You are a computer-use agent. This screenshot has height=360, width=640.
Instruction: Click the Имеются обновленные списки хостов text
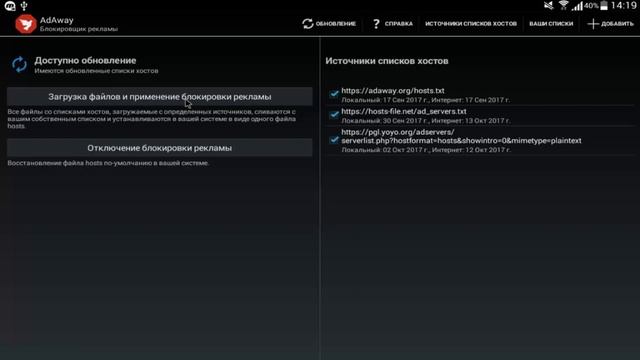tap(96, 71)
